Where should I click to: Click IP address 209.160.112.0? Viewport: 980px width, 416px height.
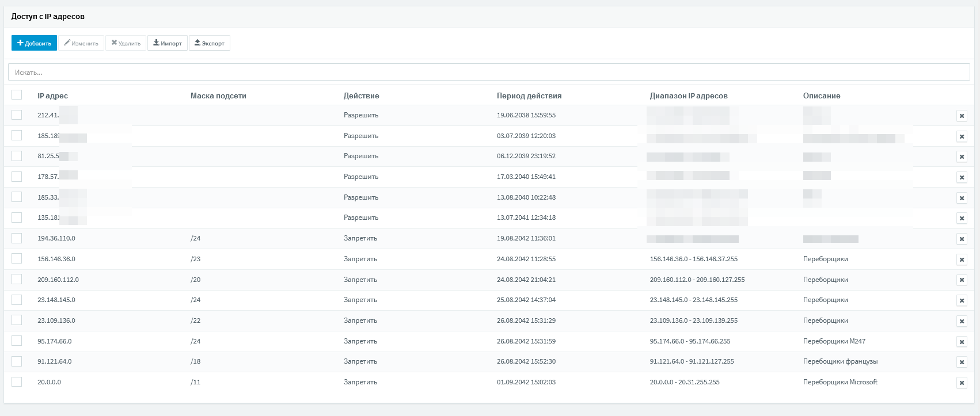click(x=58, y=280)
